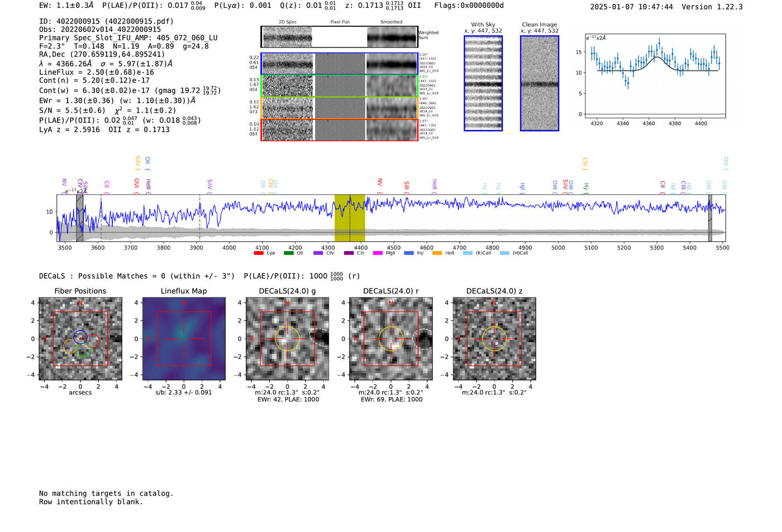
Task: Click the green OII legend swatch
Action: 288,253
